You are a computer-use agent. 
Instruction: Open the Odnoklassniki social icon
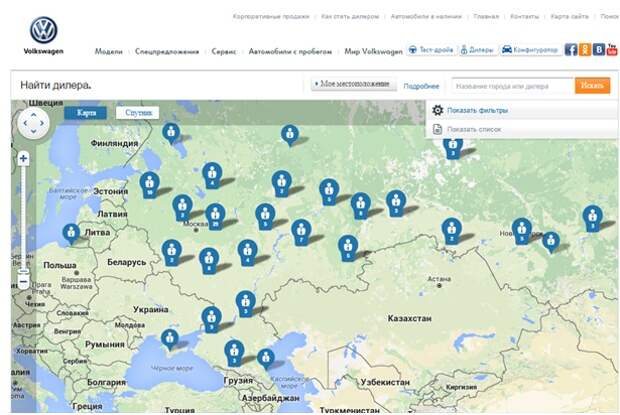click(x=585, y=49)
